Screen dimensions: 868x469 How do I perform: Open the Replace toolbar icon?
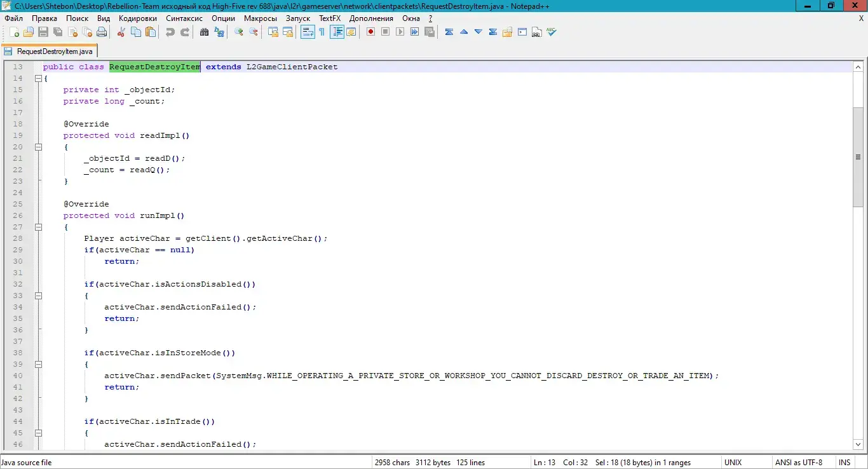coord(219,32)
